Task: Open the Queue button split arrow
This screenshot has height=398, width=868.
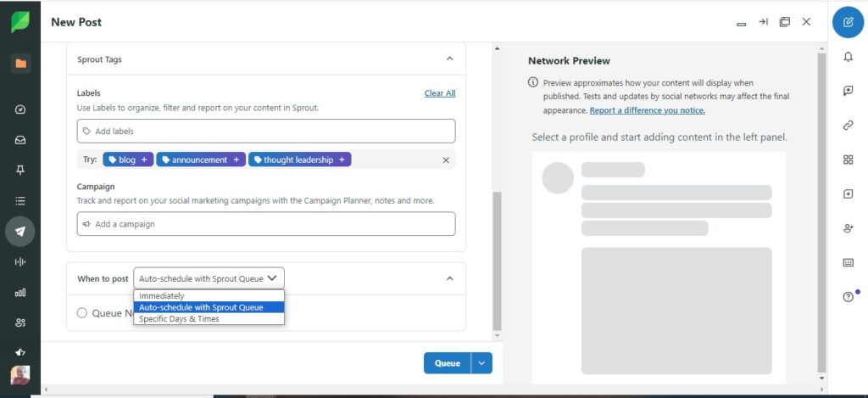Action: [481, 363]
